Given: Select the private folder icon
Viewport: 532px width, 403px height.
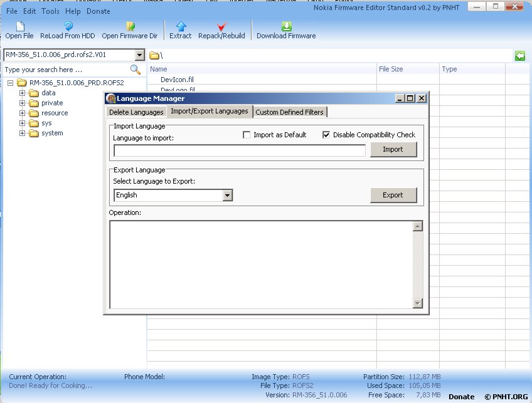Looking at the screenshot, I should pos(34,103).
